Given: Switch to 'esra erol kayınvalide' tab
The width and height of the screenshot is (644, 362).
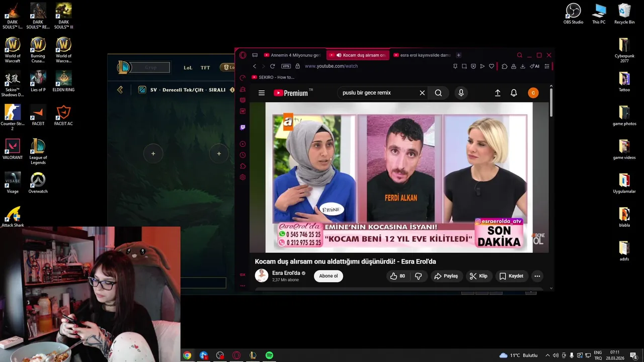Looking at the screenshot, I should click(422, 55).
